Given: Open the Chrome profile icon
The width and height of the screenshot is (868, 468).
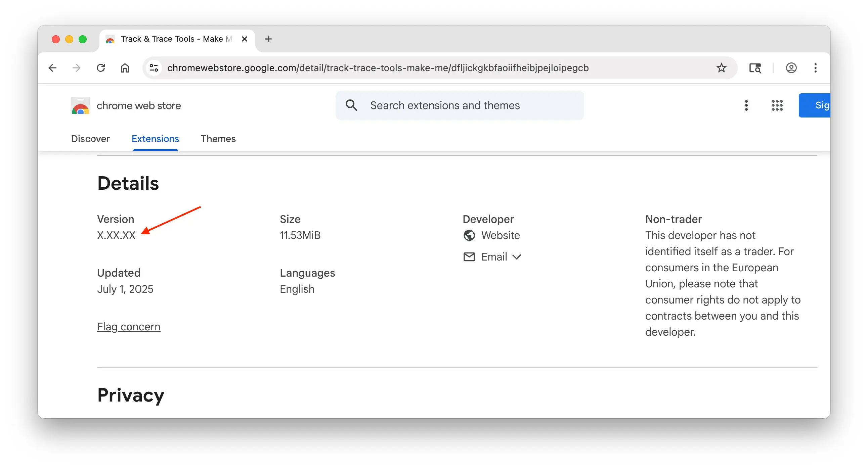Looking at the screenshot, I should 791,68.
